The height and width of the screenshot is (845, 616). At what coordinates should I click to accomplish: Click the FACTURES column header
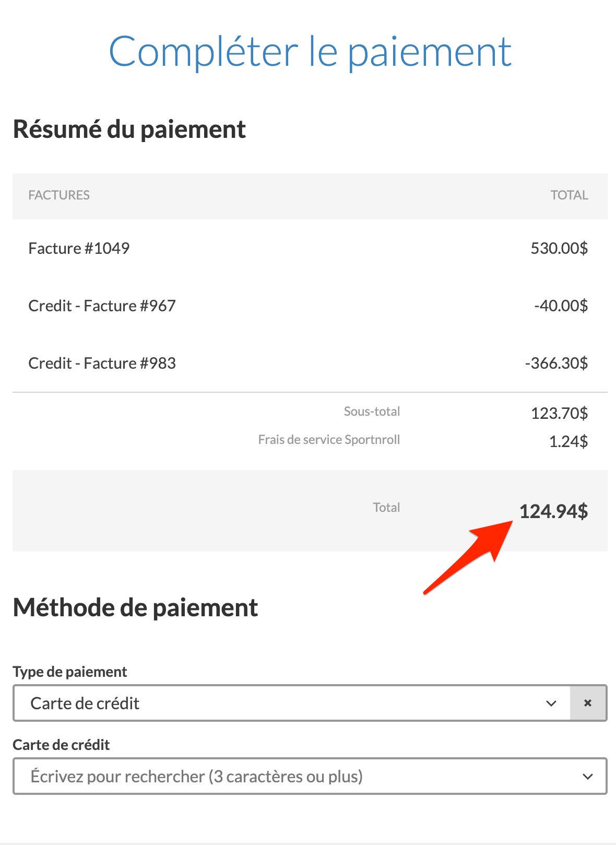pyautogui.click(x=59, y=195)
